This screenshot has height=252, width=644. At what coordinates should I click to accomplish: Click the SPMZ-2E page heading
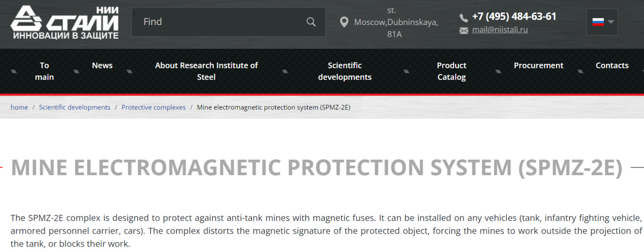[317, 167]
